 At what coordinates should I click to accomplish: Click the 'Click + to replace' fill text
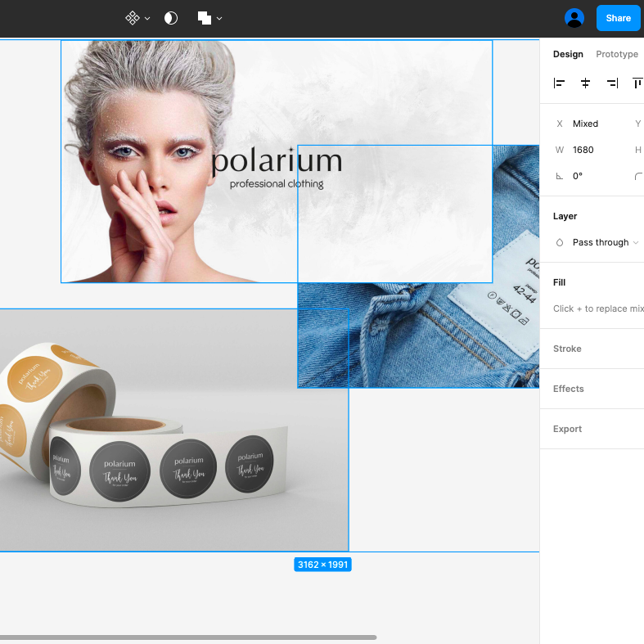pyautogui.click(x=598, y=308)
